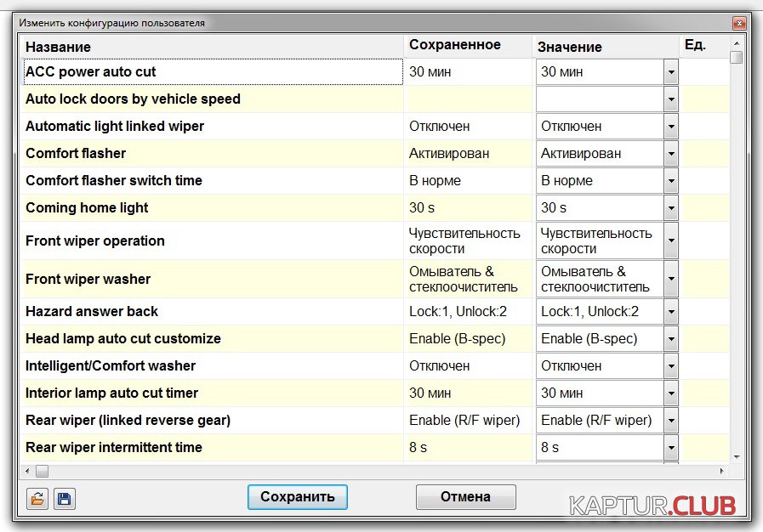Click saved 8 s for Rear wiper intermittent

418,448
